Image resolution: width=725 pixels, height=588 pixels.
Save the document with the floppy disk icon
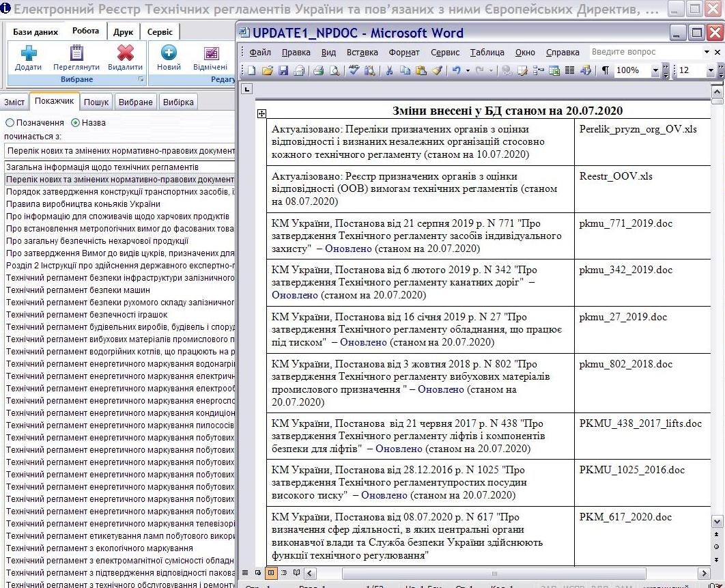(283, 70)
